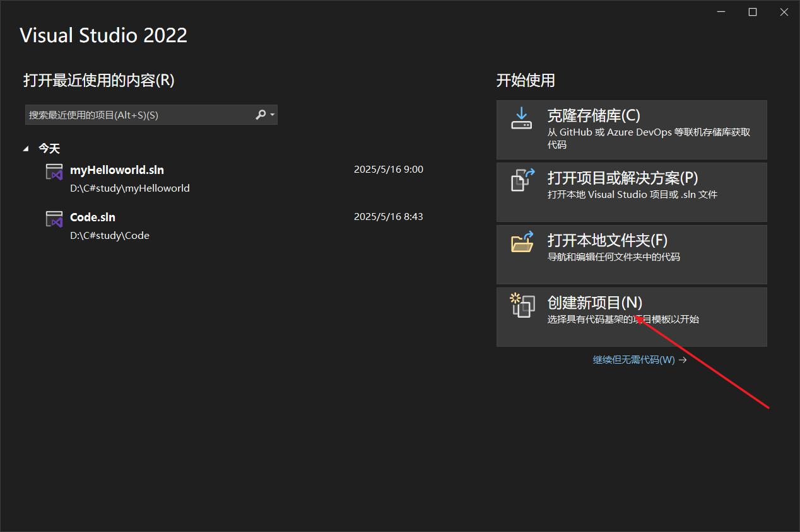
Task: Follow the 继续但无需代码(W) link
Action: tap(639, 359)
